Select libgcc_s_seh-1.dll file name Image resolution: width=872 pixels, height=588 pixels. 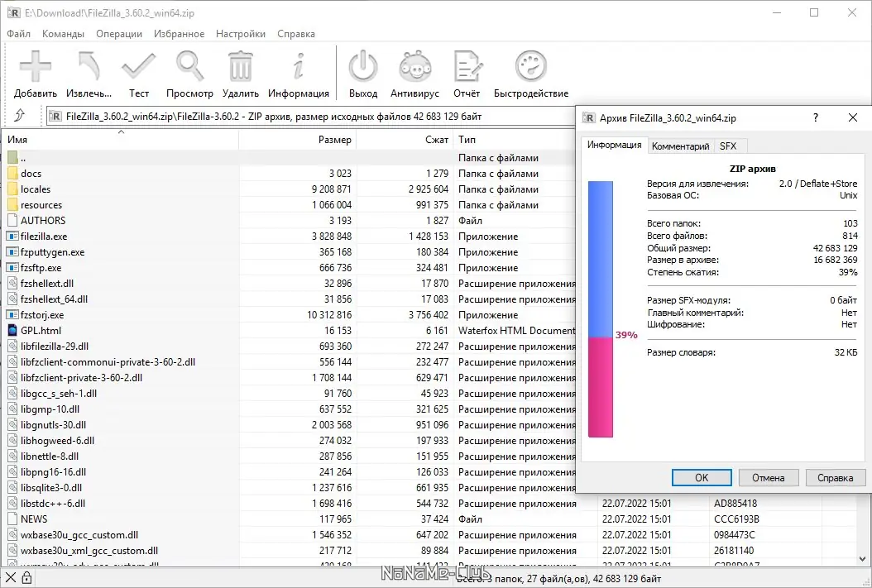coord(59,394)
